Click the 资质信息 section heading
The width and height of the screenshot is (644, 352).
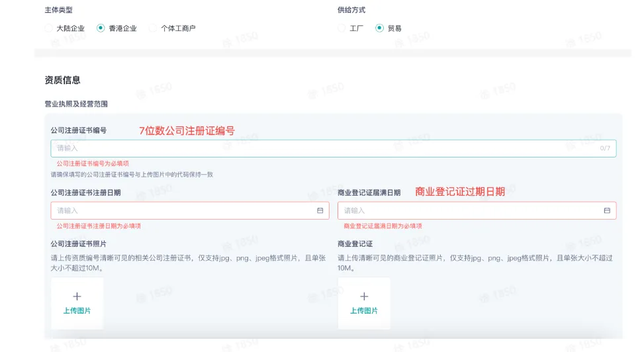[62, 80]
